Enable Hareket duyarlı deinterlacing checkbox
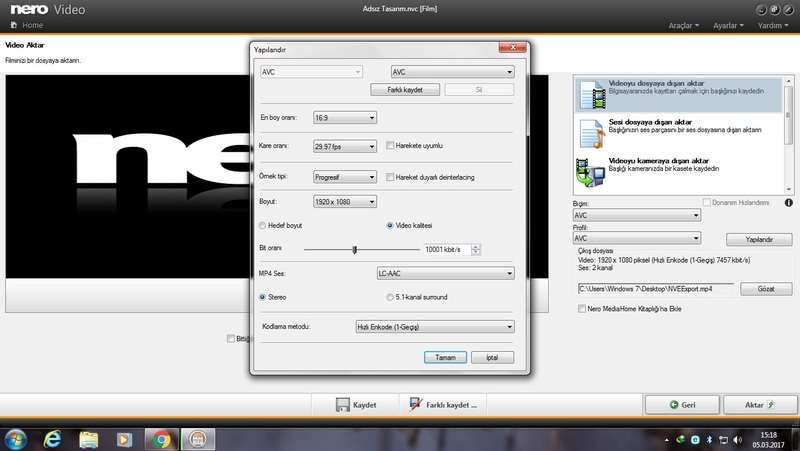This screenshot has height=451, width=800. 390,177
